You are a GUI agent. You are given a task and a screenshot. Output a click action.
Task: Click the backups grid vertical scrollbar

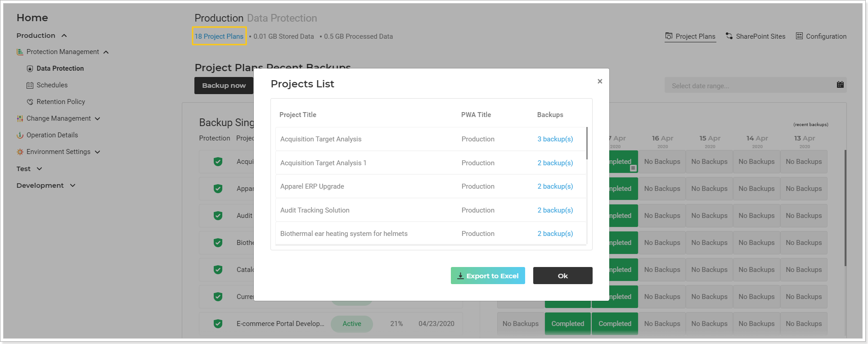click(846, 208)
